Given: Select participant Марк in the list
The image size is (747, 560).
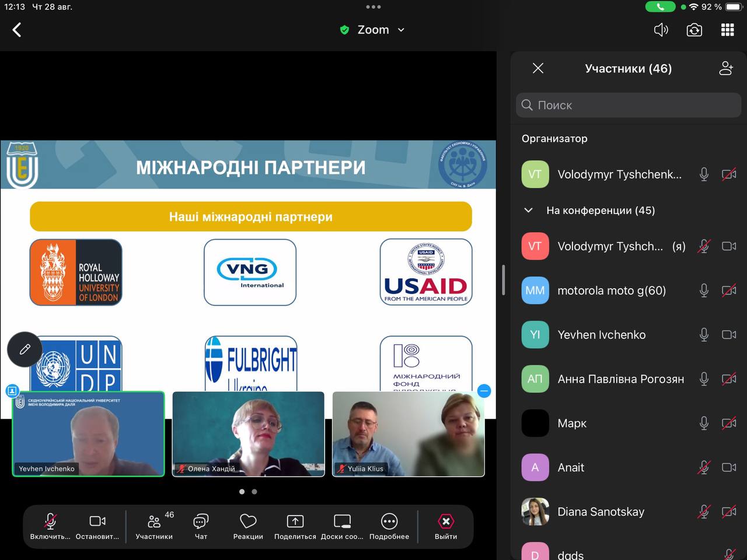Looking at the screenshot, I should pyautogui.click(x=629, y=423).
